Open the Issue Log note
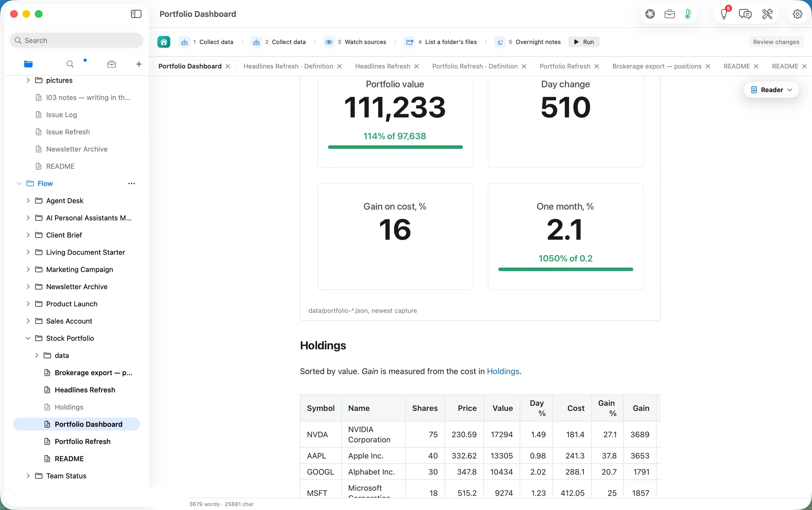The height and width of the screenshot is (510, 812). pos(76,115)
